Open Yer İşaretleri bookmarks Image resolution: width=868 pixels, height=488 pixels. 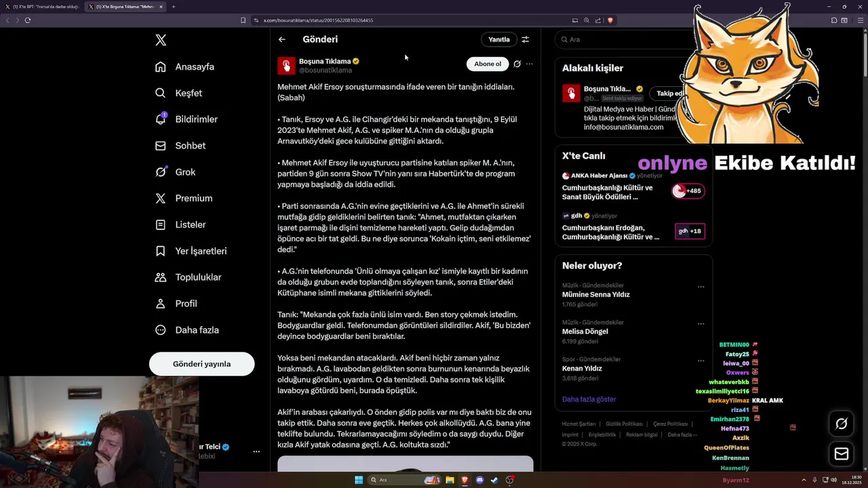(191, 251)
